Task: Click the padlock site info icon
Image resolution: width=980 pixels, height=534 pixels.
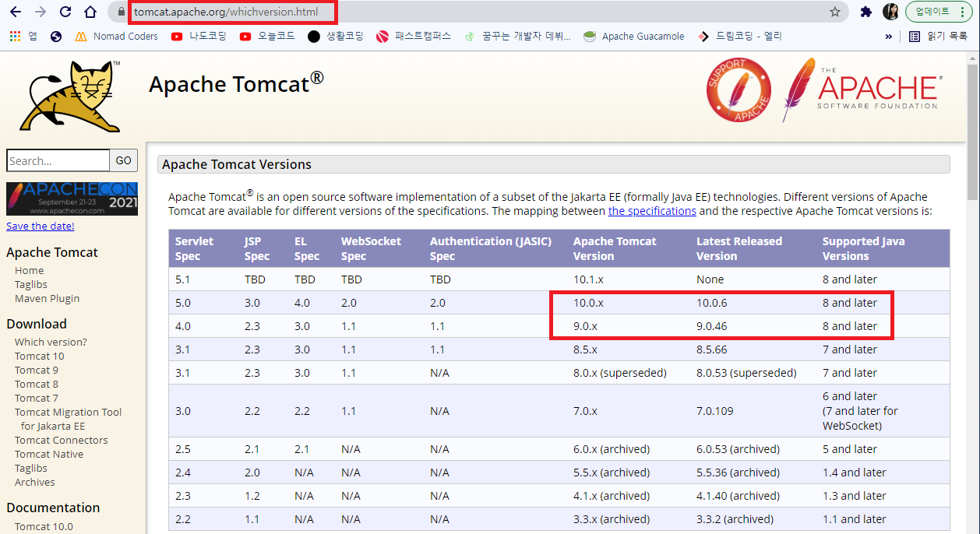Action: point(121,12)
